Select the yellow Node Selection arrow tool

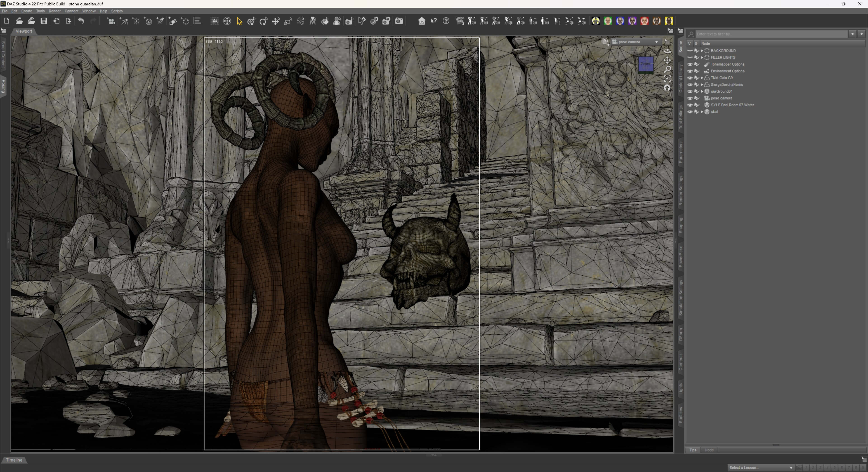pos(239,21)
